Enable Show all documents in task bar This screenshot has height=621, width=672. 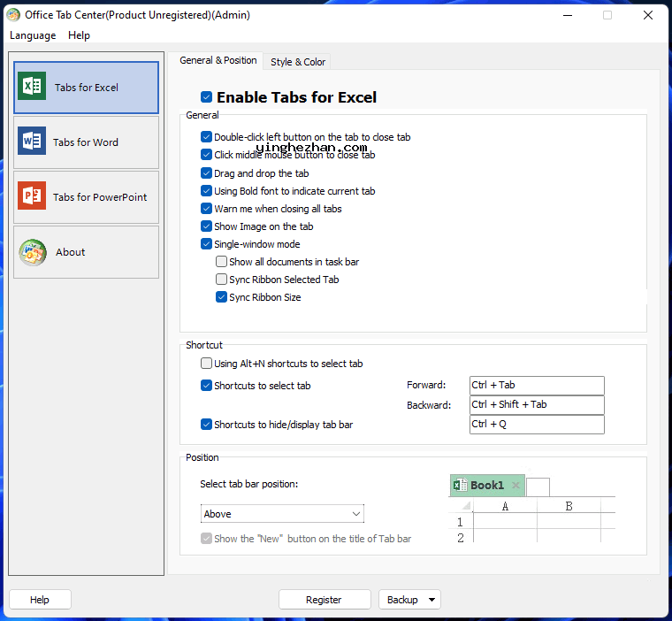click(221, 261)
